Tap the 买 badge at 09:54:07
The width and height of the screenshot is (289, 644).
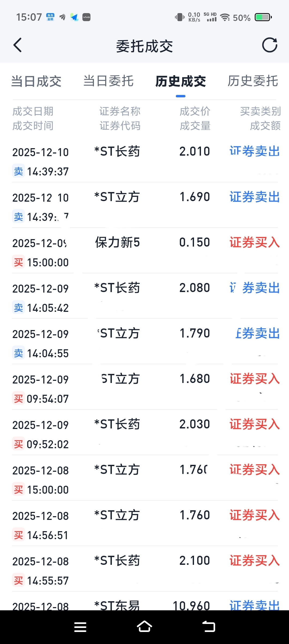pyautogui.click(x=18, y=398)
